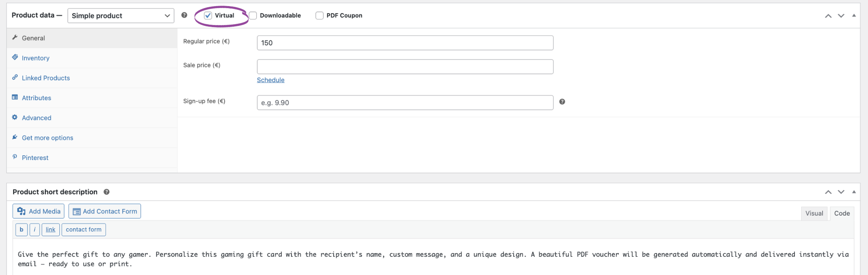This screenshot has width=868, height=275.
Task: Open the General tab
Action: click(x=92, y=38)
